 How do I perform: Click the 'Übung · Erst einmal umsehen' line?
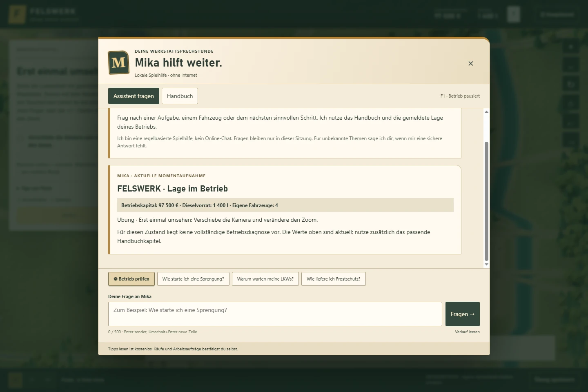(x=218, y=220)
